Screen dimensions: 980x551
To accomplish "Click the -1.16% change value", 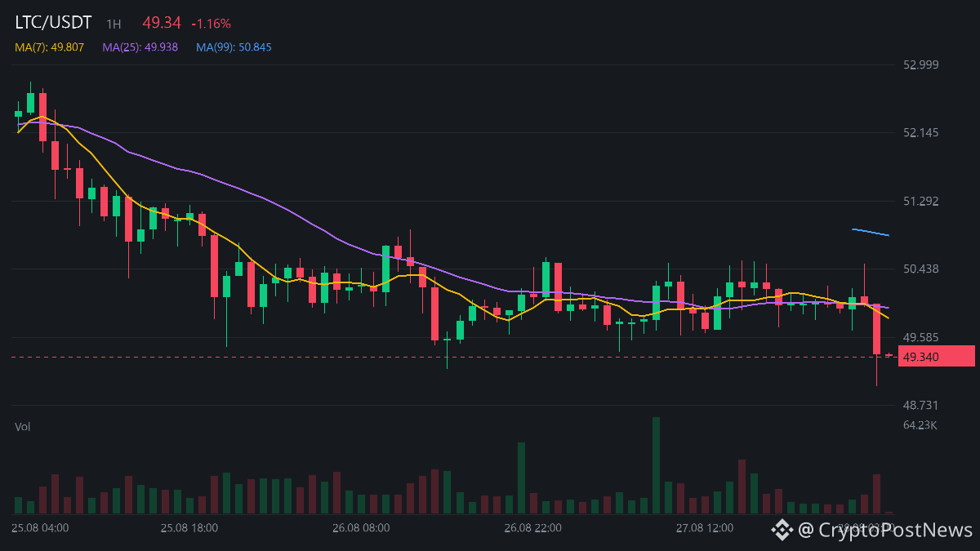I will 211,24.
